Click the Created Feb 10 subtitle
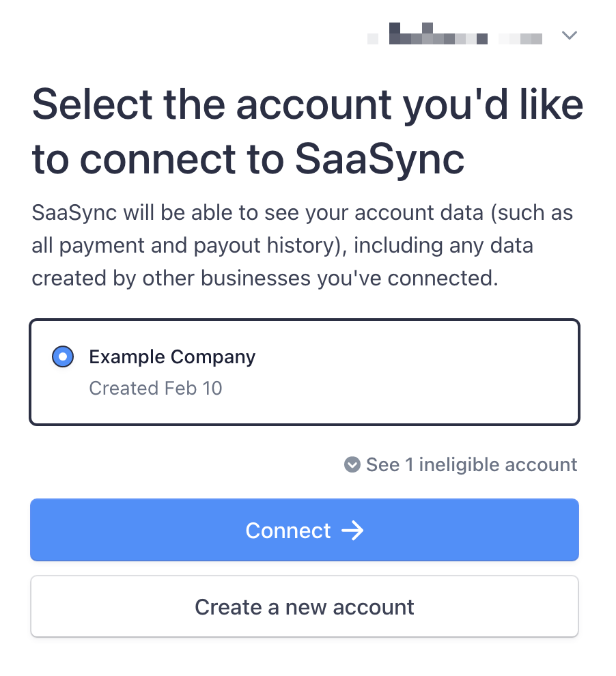 coord(156,388)
